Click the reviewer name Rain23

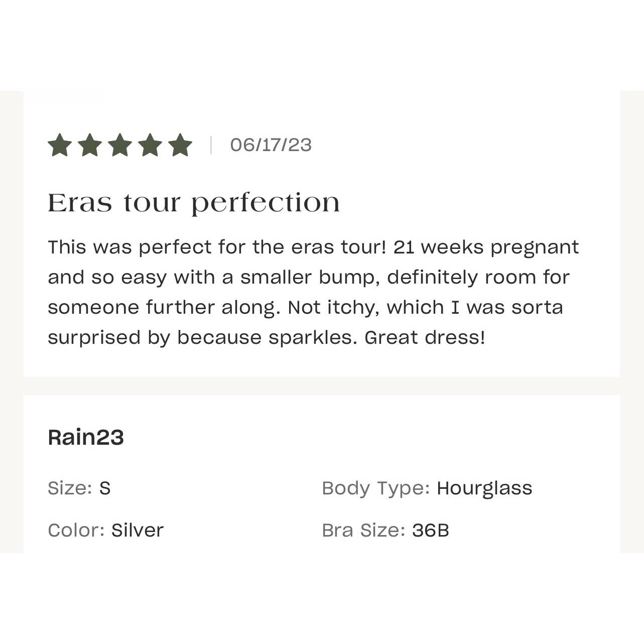pos(86,437)
